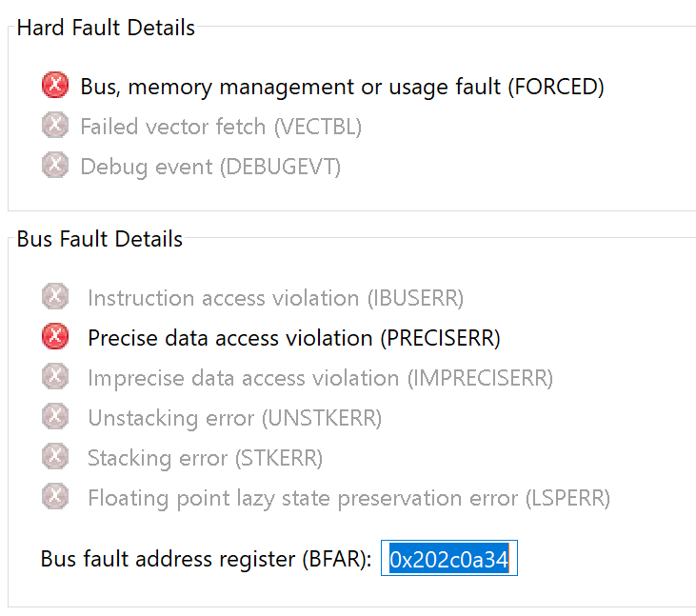Screen dimensions: 696x616
Task: Click the BFAR address input field
Action: click(x=449, y=558)
